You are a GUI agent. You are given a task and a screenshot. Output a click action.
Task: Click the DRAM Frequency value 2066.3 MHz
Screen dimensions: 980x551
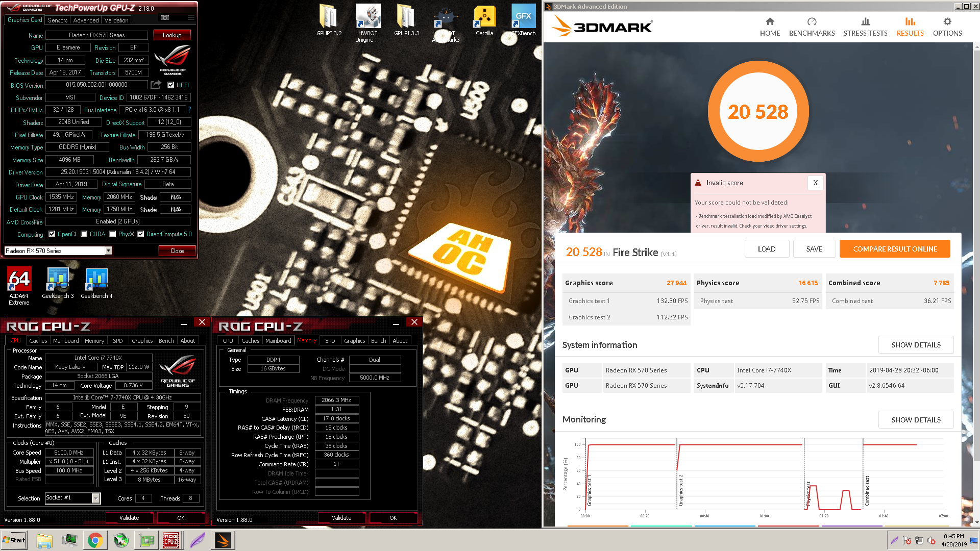click(336, 400)
